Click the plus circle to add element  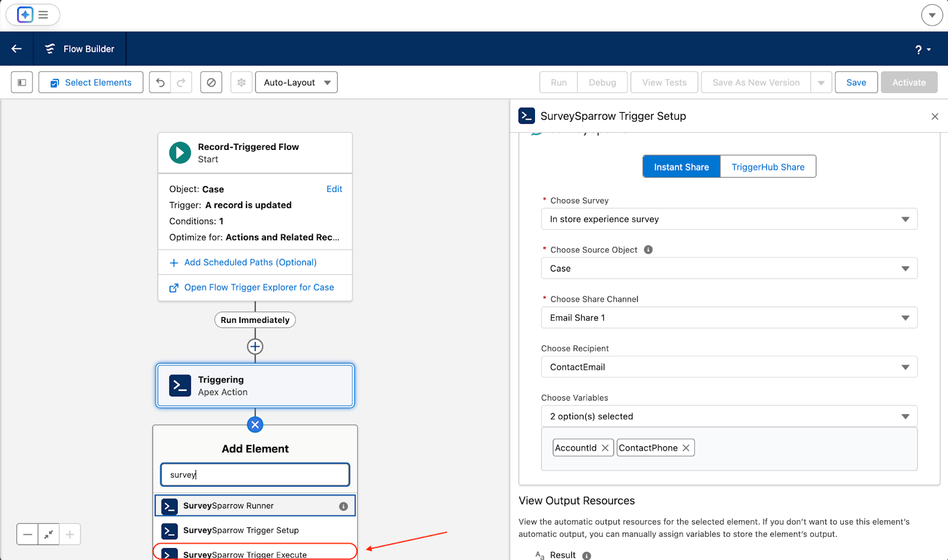click(255, 347)
